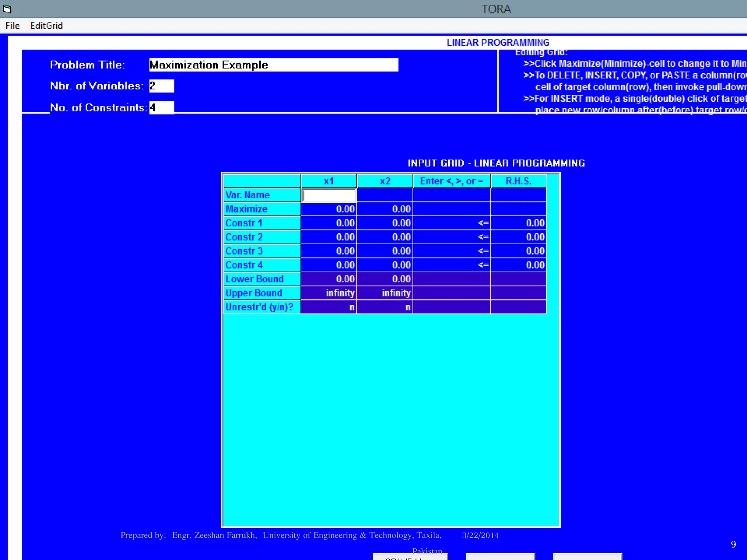
Task: Select the x1 column header
Action: (329, 181)
